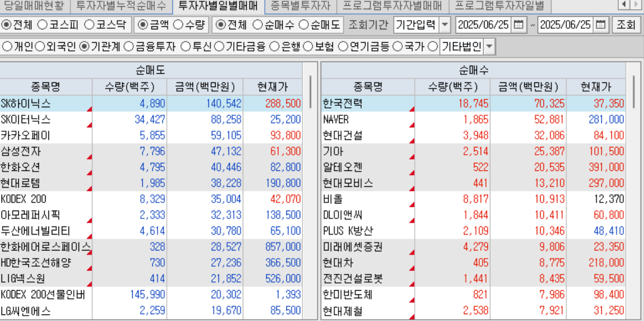Select the 현대건설 row
Viewport: 644px width, 321px height.
tap(474, 135)
